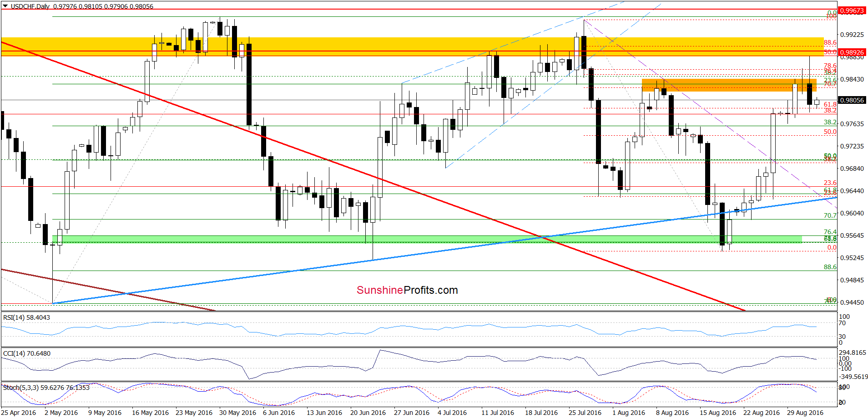Click the RSI 70 level label
The width and height of the screenshot is (868, 419).
843,323
